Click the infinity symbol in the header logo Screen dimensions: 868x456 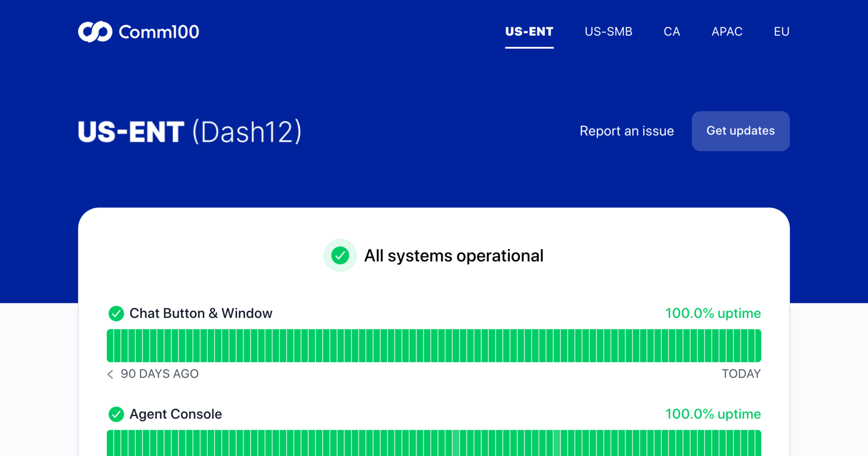click(95, 32)
